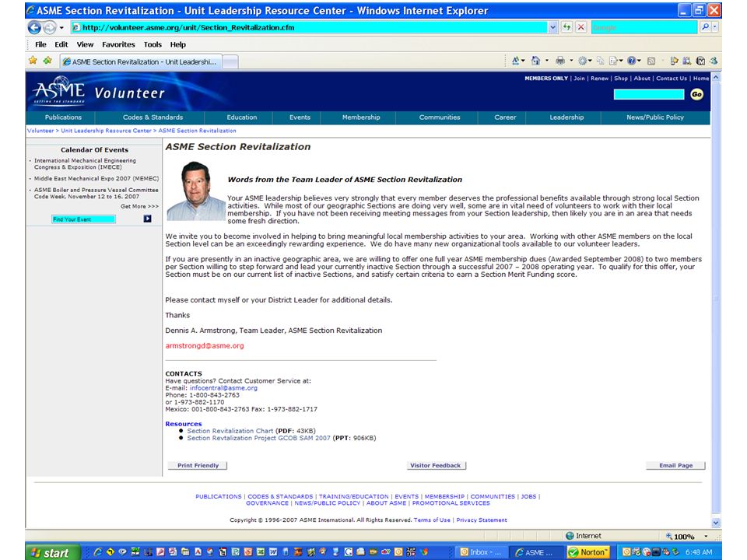
Task: Open the Tools gear icon in command bar
Action: pos(582,61)
